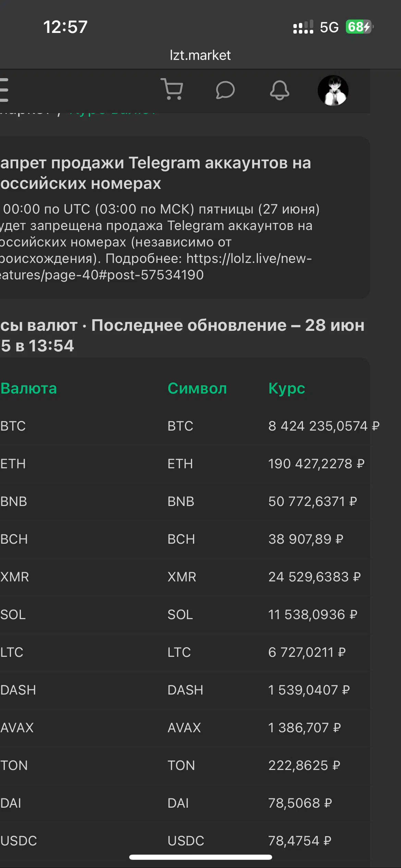Viewport: 401px width, 868px height.
Task: Select the USDC rate 78,4754 ₽
Action: pyautogui.click(x=300, y=841)
